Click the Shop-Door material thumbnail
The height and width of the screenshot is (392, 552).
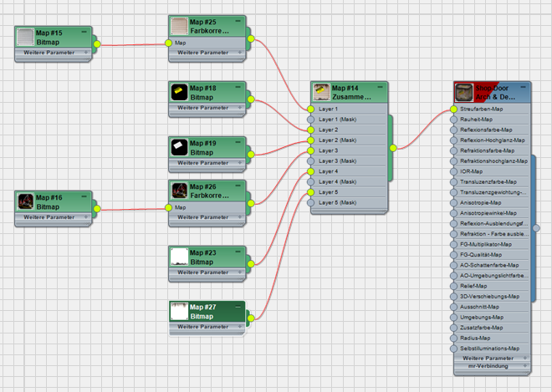pyautogui.click(x=464, y=93)
